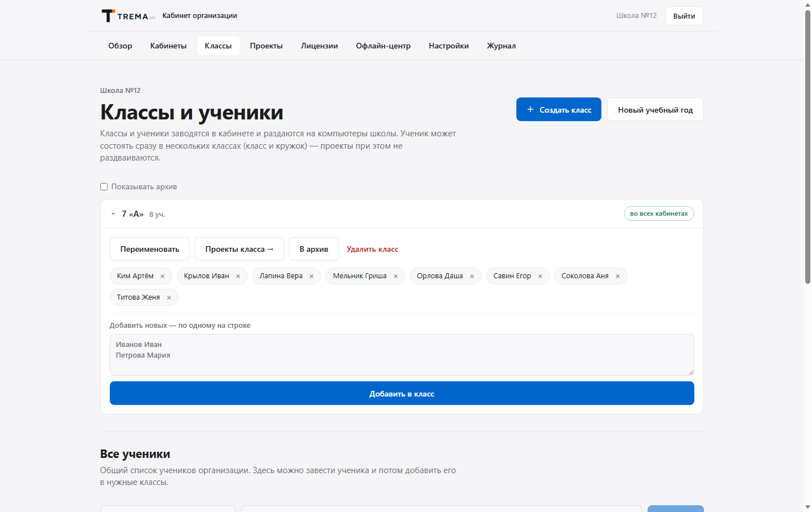Image resolution: width=812 pixels, height=512 pixels.
Task: Click the Создать класс button
Action: 559,109
